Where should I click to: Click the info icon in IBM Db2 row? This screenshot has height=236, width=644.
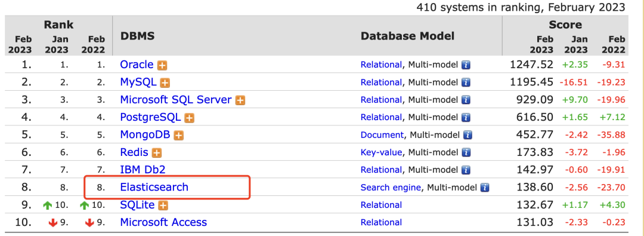466,170
